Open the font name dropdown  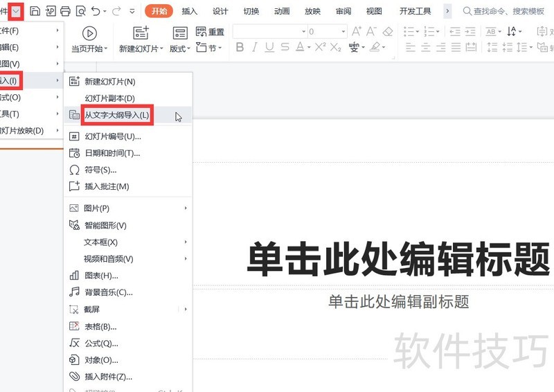click(x=303, y=32)
